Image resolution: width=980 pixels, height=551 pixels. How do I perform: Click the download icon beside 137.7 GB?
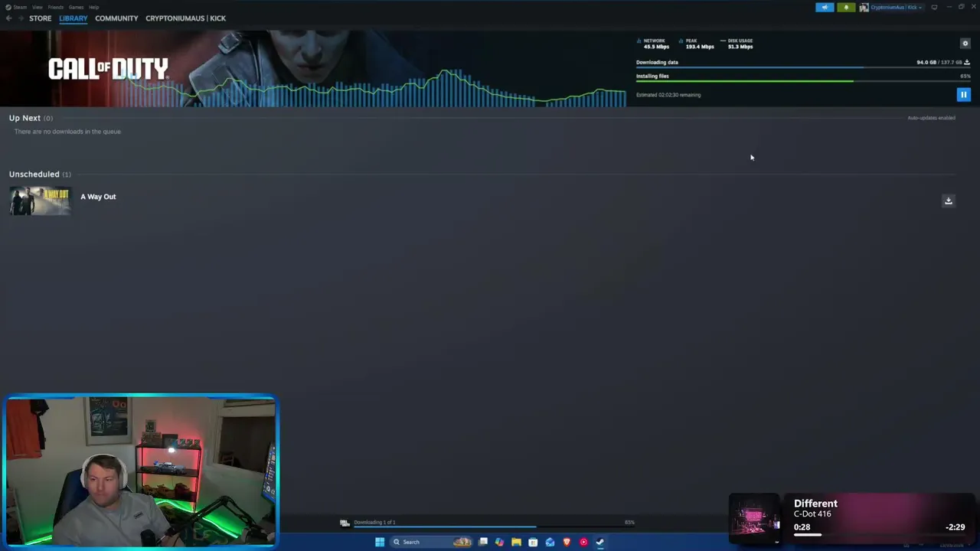(967, 62)
